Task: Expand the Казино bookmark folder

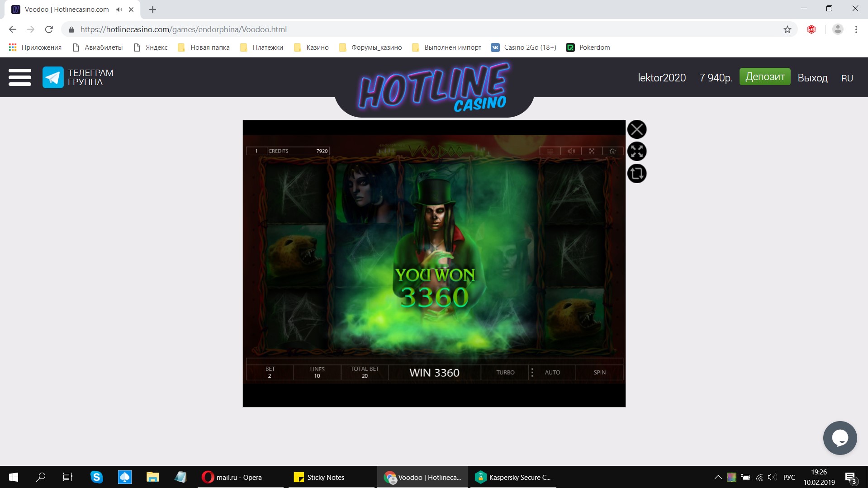Action: (x=311, y=47)
